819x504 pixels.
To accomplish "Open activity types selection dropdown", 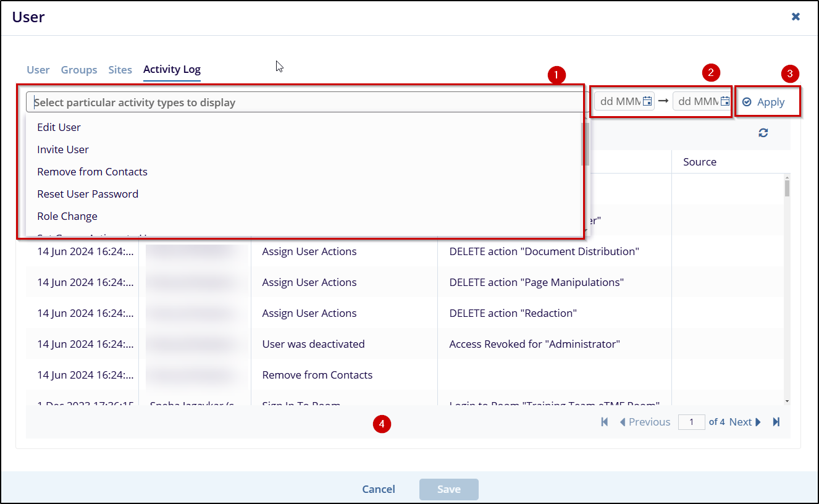I will pos(305,102).
